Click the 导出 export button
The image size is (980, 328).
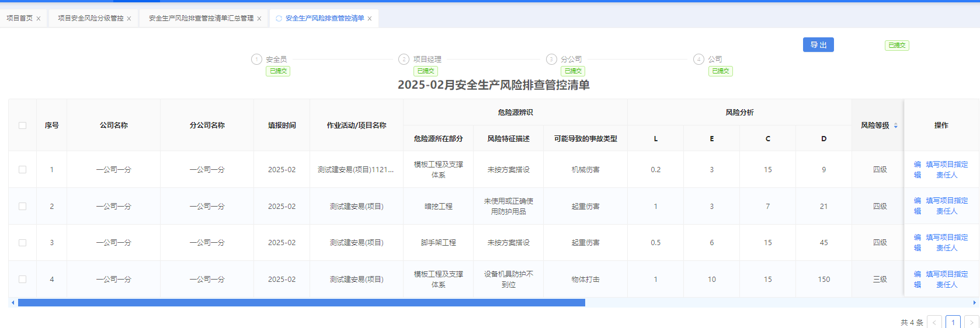pos(818,45)
